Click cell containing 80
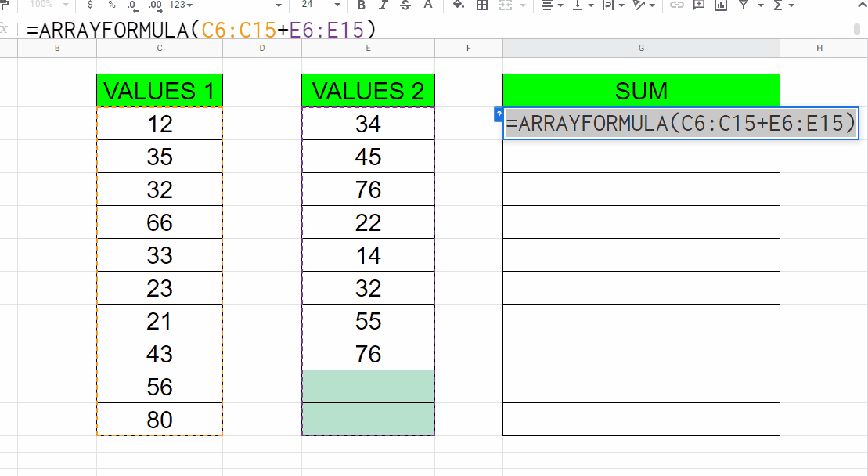 coord(160,420)
